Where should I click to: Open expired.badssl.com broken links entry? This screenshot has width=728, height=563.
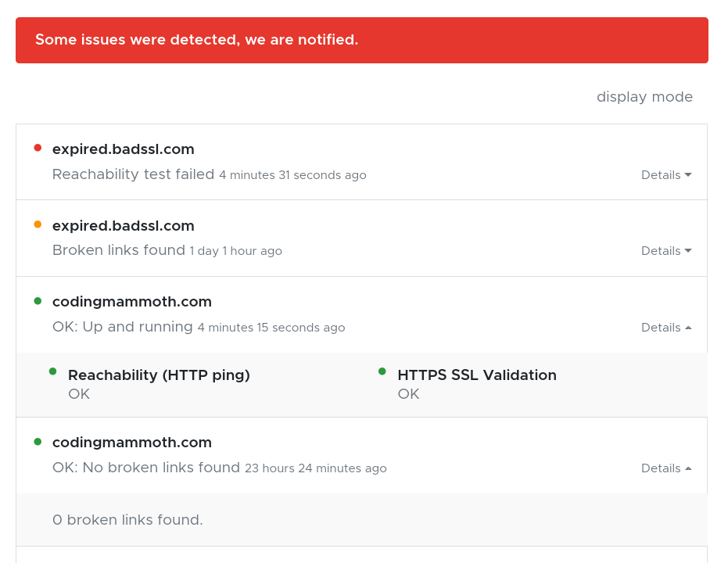124,226
